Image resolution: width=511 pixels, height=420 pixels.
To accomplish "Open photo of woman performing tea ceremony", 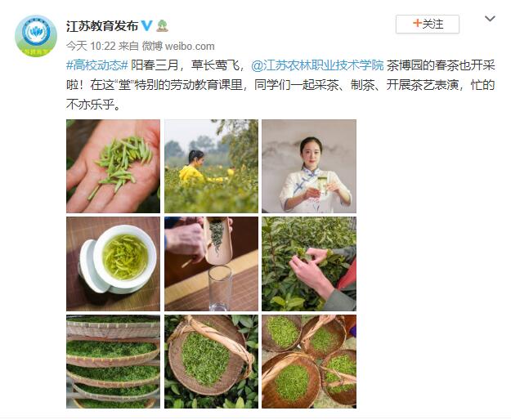I will 309,167.
